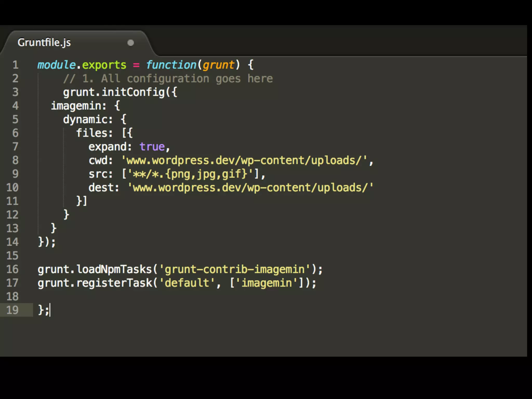Click line number 1 in the gutter
532x399 pixels.
pyautogui.click(x=15, y=65)
